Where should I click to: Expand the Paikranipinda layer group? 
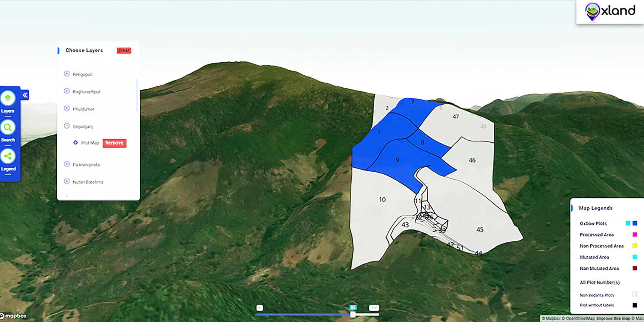pyautogui.click(x=67, y=164)
